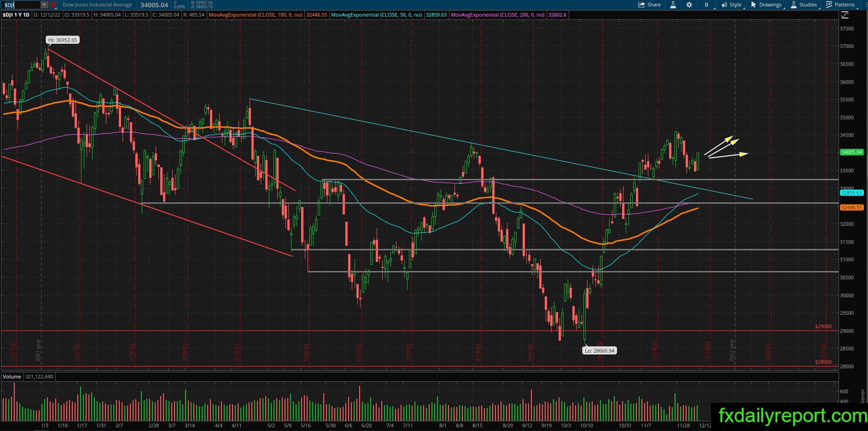Click the R: 485.54 range readout
Screen dimensions: 868x431
pos(193,15)
